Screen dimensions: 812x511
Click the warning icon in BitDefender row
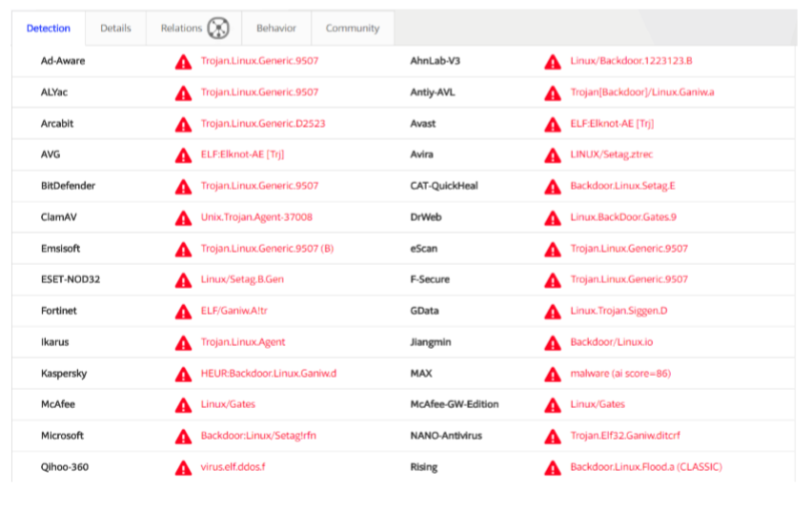[x=183, y=187]
